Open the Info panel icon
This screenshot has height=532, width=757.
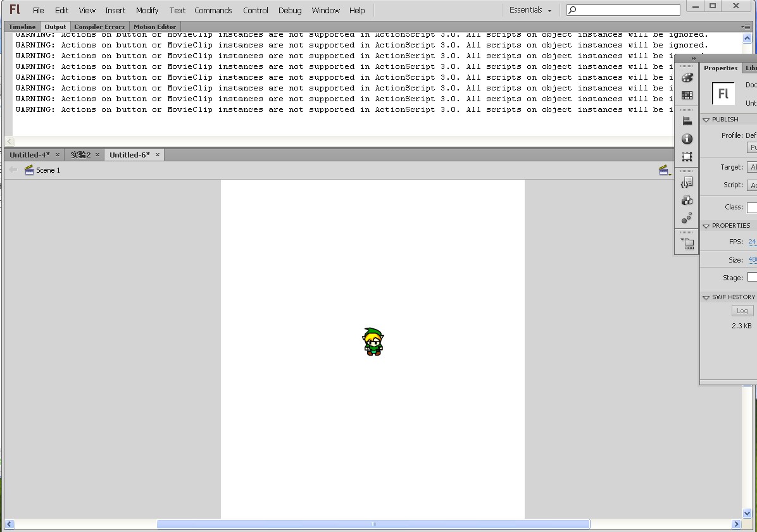point(687,139)
